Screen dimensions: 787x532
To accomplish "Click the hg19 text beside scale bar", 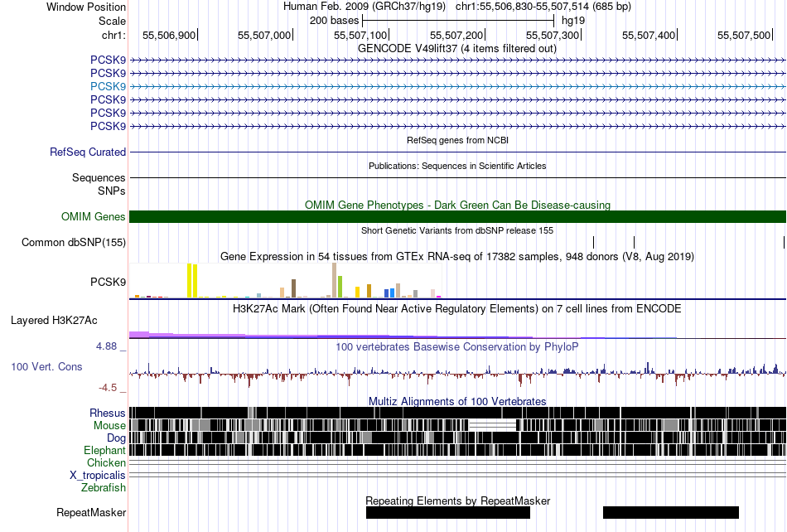I will [573, 21].
